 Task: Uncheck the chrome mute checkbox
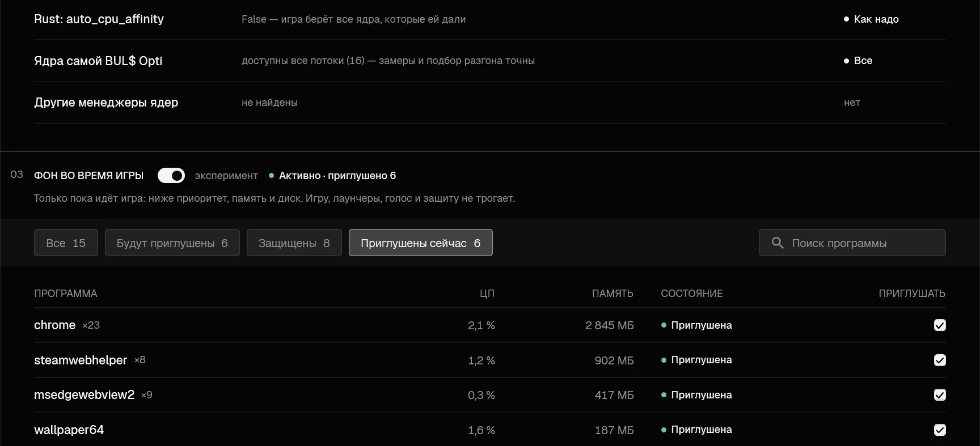click(x=940, y=325)
